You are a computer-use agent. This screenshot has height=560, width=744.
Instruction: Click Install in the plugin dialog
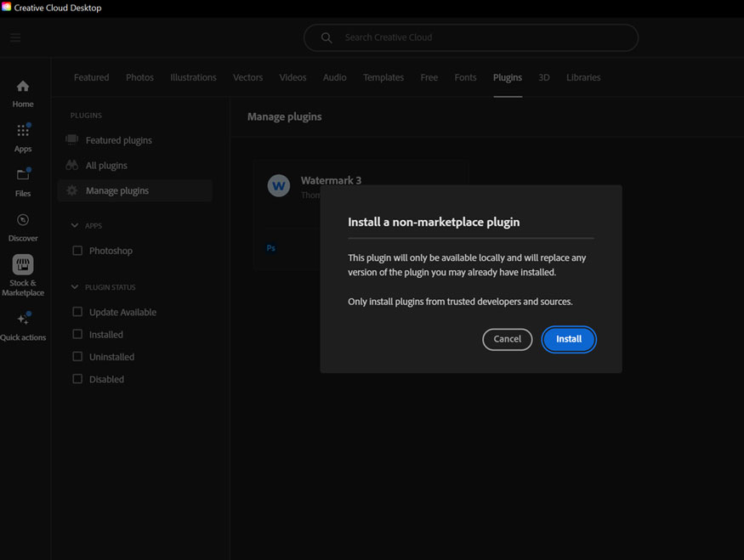click(x=568, y=339)
